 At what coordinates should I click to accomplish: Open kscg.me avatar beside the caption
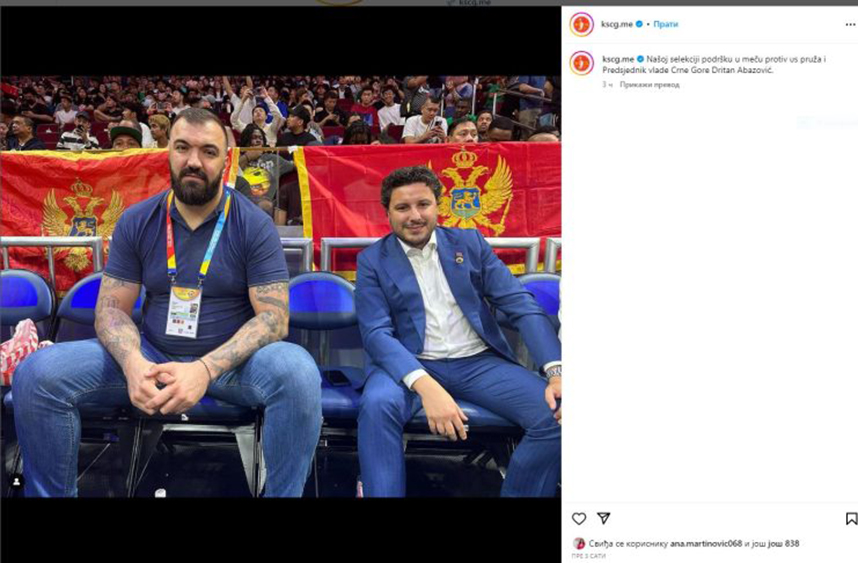[x=581, y=63]
